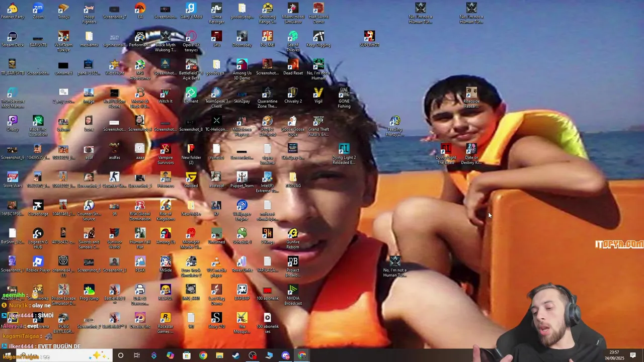Select the Vampire Survivors shortcut

pyautogui.click(x=166, y=154)
